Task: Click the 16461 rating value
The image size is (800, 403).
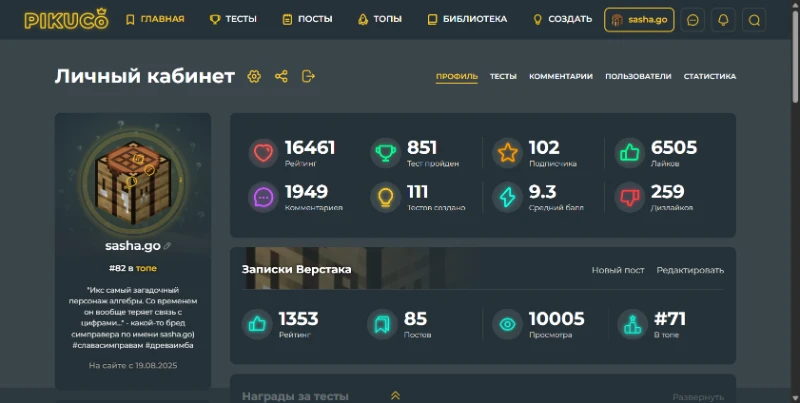Action: coord(310,148)
